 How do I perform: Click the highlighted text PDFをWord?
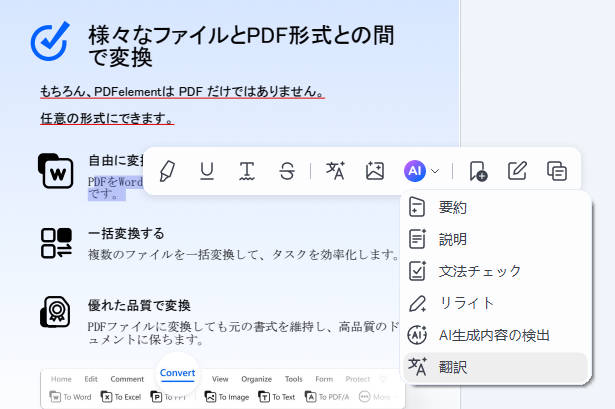(115, 182)
